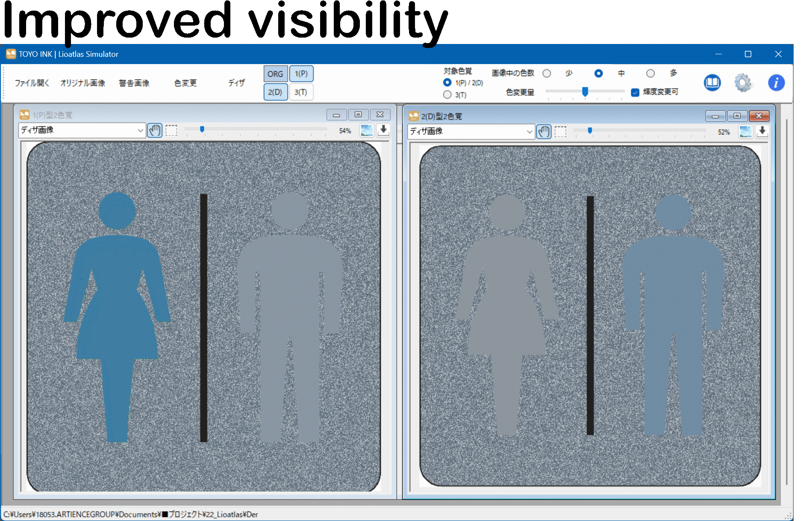Image resolution: width=812 pixels, height=521 pixels.
Task: Click the zoom slider in 2(D) window
Action: [641, 131]
